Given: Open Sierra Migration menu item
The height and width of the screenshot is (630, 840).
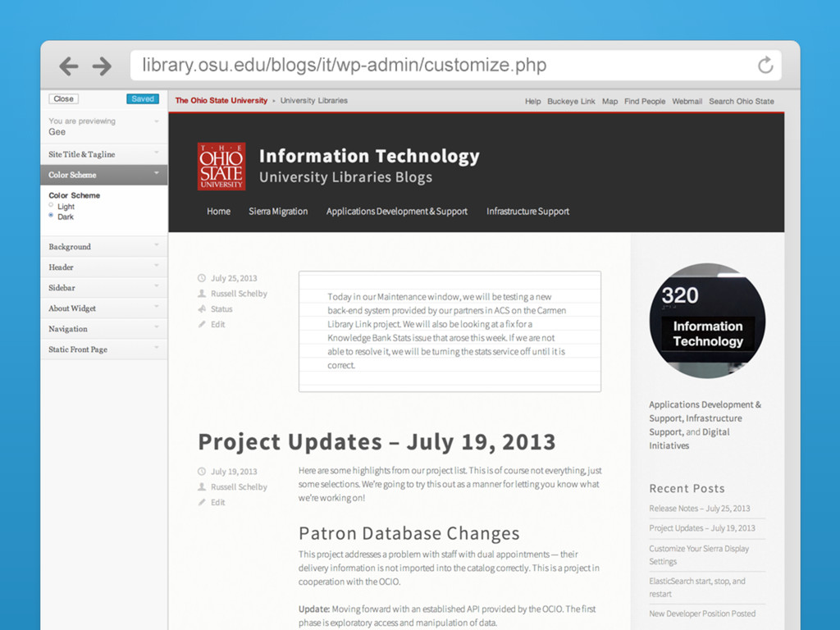Looking at the screenshot, I should [278, 211].
